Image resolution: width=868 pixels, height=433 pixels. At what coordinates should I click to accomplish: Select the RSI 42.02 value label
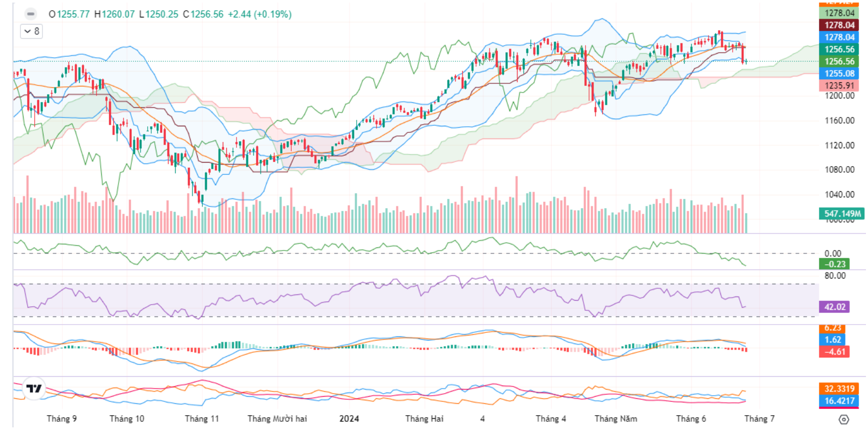point(834,307)
